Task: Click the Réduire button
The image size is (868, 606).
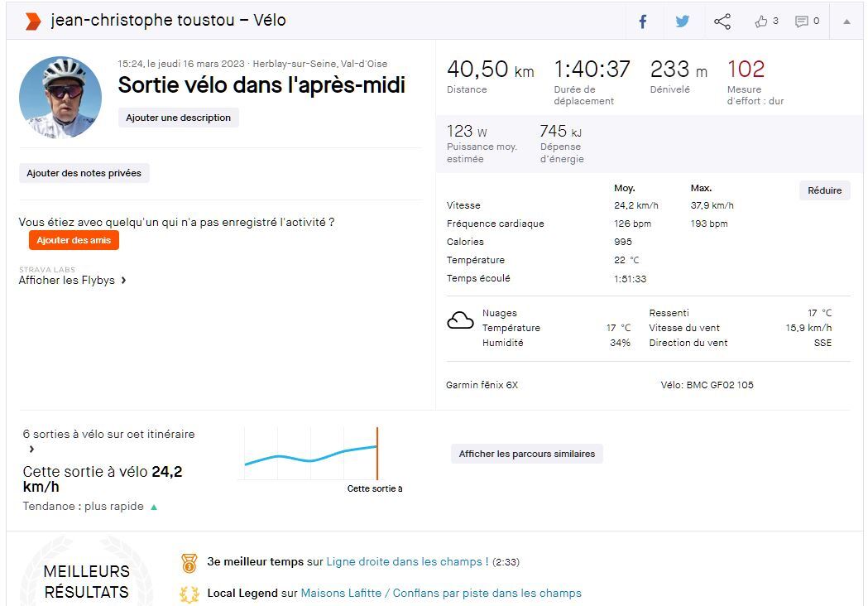Action: coord(824,190)
